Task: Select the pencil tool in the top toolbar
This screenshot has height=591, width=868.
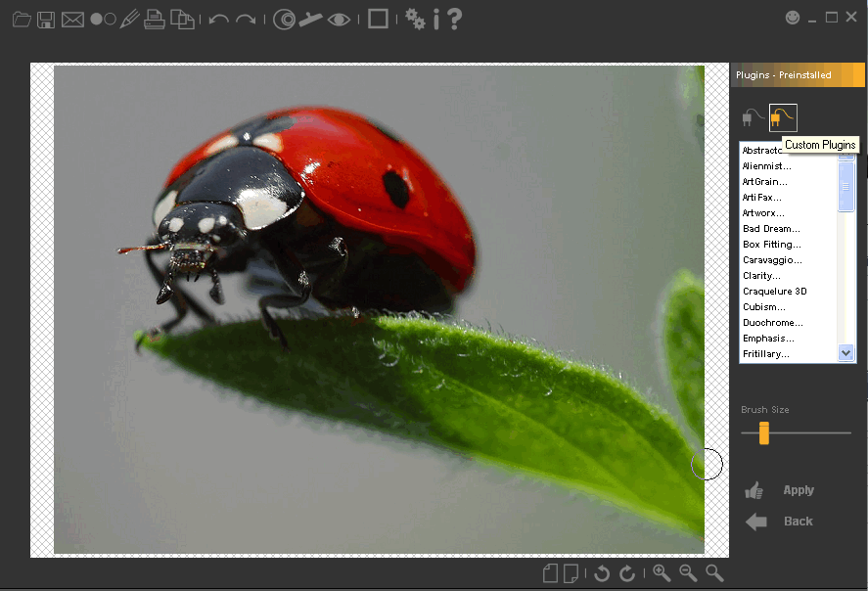Action: point(129,20)
